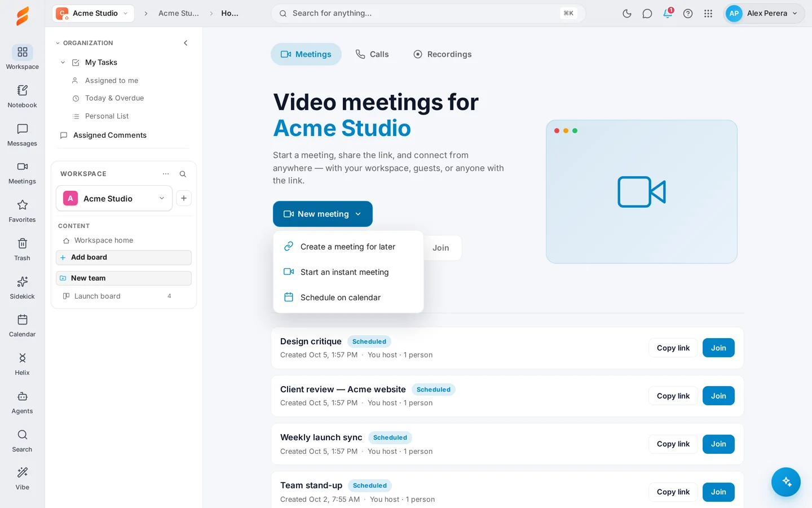Open Alex Perera account menu
812x508 pixels.
[x=764, y=14]
